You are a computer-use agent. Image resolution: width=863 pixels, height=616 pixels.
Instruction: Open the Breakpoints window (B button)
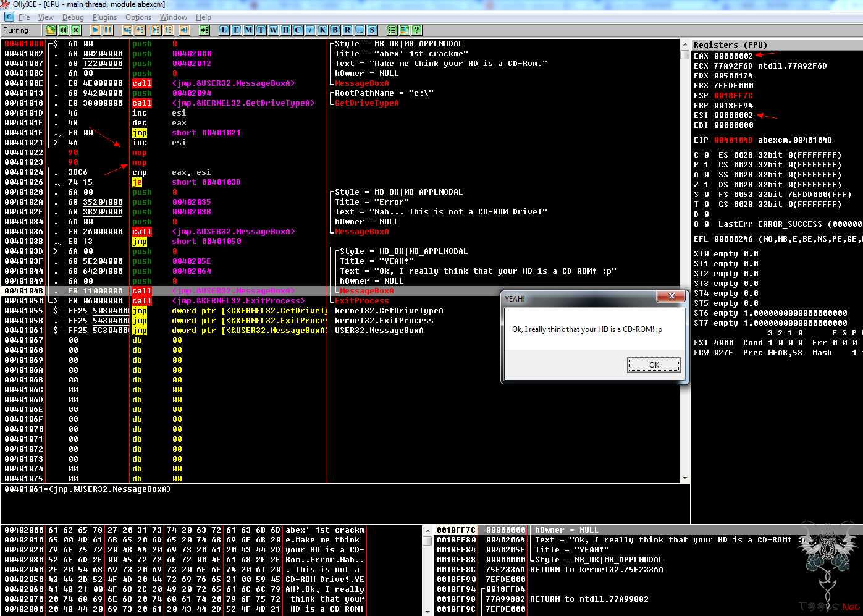click(335, 30)
